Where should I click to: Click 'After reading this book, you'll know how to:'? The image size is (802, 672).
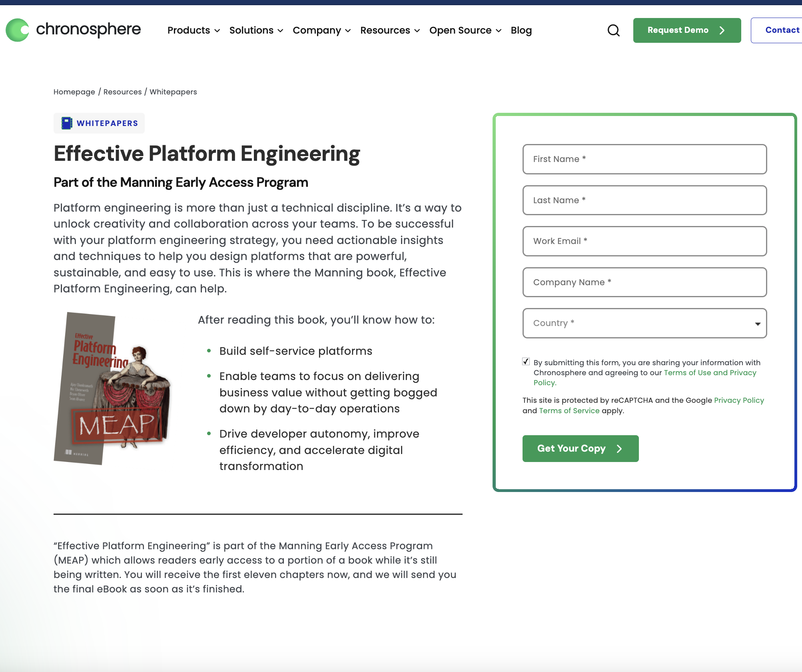coord(316,320)
